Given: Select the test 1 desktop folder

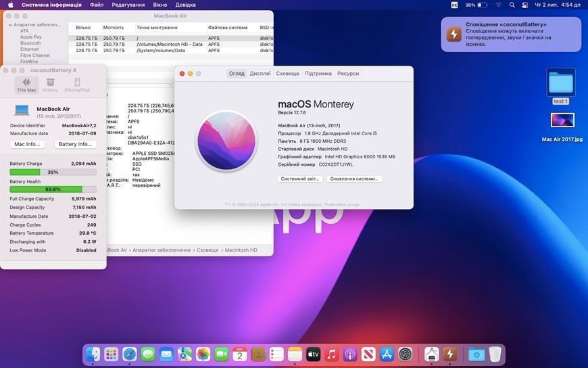Looking at the screenshot, I should tap(560, 87).
